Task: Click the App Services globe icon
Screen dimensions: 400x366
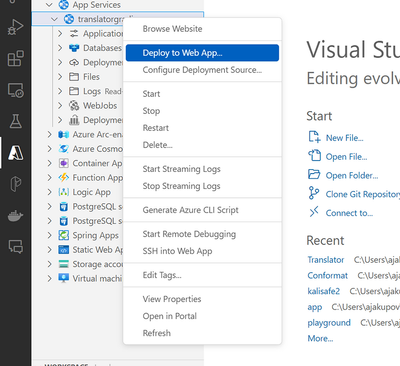Action: [63, 5]
